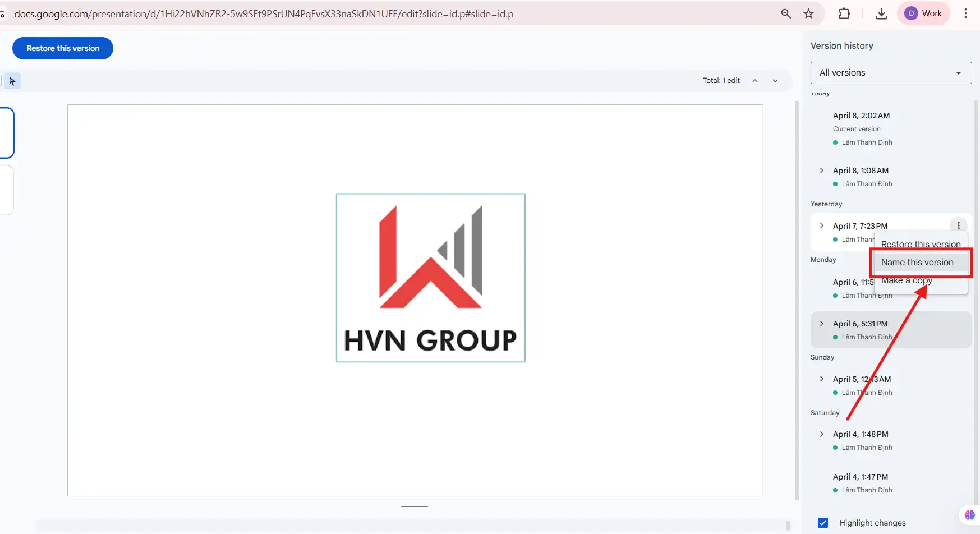Click the download icon in browser toolbar
The image size is (980, 534).
(881, 13)
